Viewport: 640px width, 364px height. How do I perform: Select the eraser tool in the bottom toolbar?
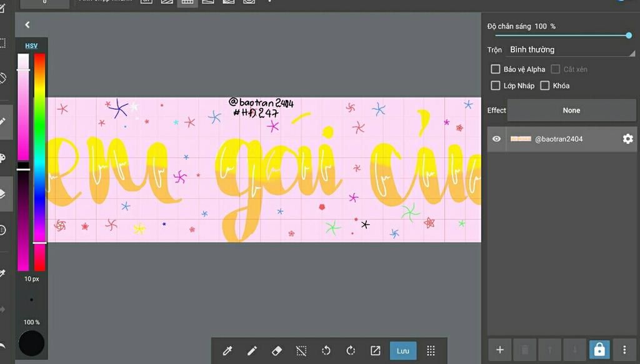pos(277,350)
